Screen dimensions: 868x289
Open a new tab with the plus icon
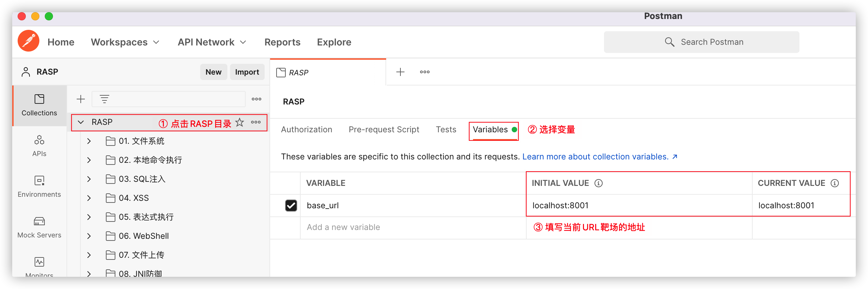(x=400, y=72)
